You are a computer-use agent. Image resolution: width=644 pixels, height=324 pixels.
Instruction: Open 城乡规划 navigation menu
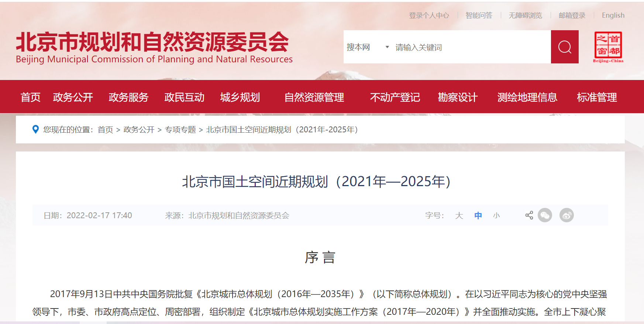click(x=240, y=97)
